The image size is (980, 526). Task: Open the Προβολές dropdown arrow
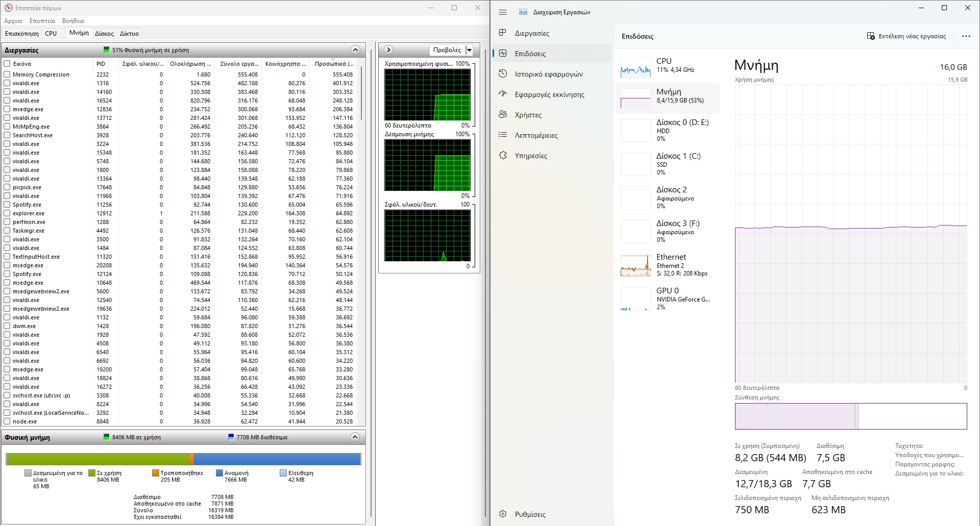pos(469,50)
